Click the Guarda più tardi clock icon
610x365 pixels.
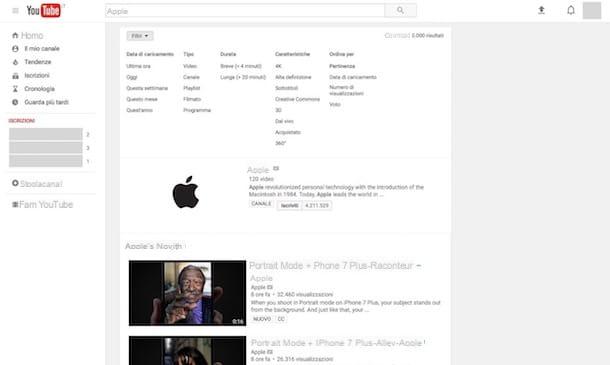(15, 102)
